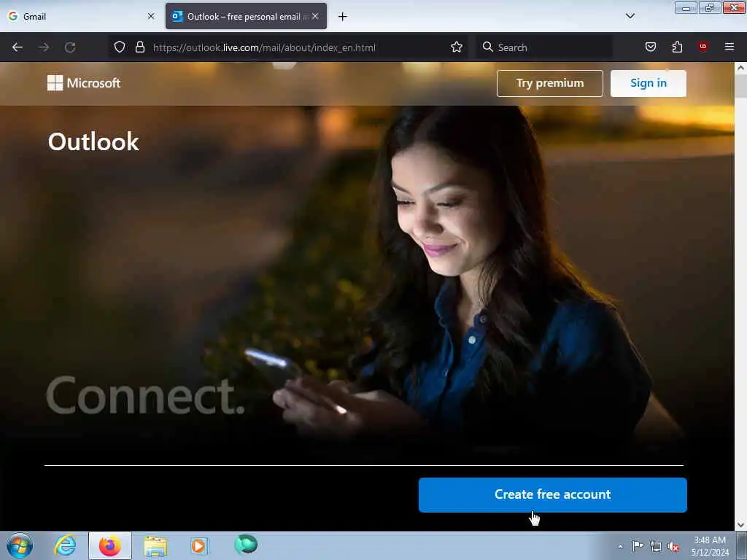Switch to the Gmail tab
This screenshot has height=560, width=747.
tap(80, 16)
